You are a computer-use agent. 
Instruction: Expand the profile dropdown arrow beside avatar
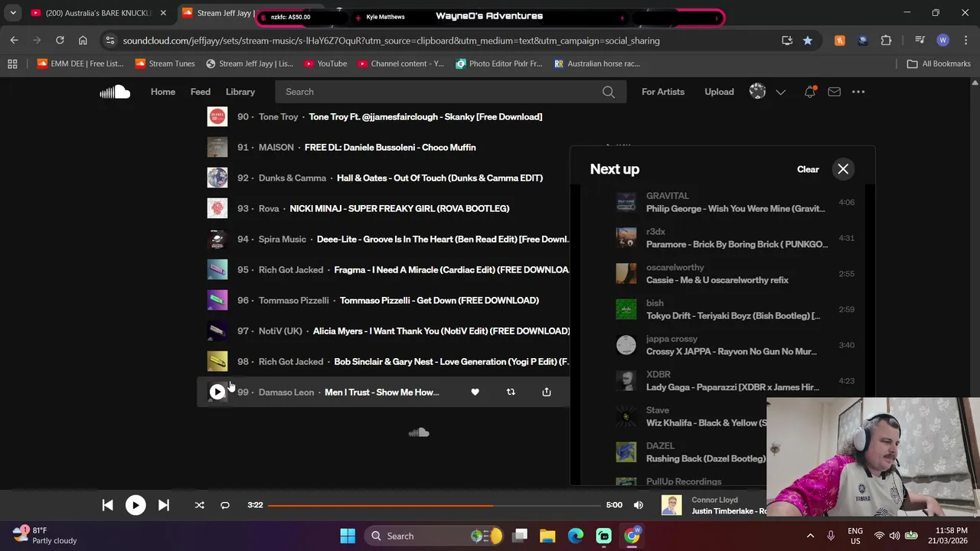coord(780,92)
